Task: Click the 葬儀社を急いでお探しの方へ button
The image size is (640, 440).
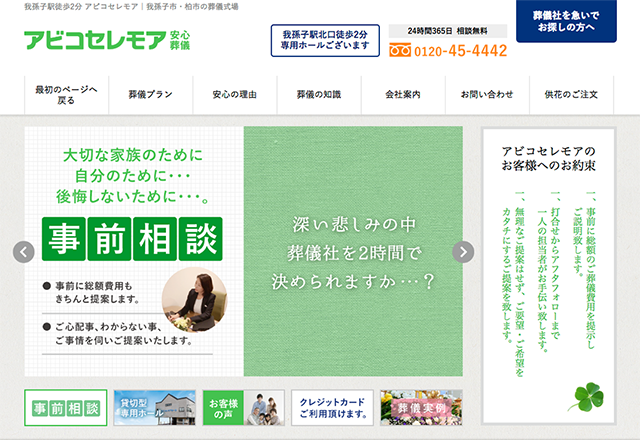Action: coord(566,21)
